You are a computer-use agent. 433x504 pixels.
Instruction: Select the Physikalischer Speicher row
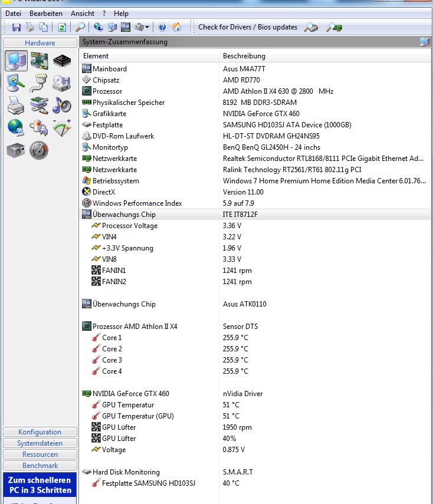pyautogui.click(x=255, y=103)
